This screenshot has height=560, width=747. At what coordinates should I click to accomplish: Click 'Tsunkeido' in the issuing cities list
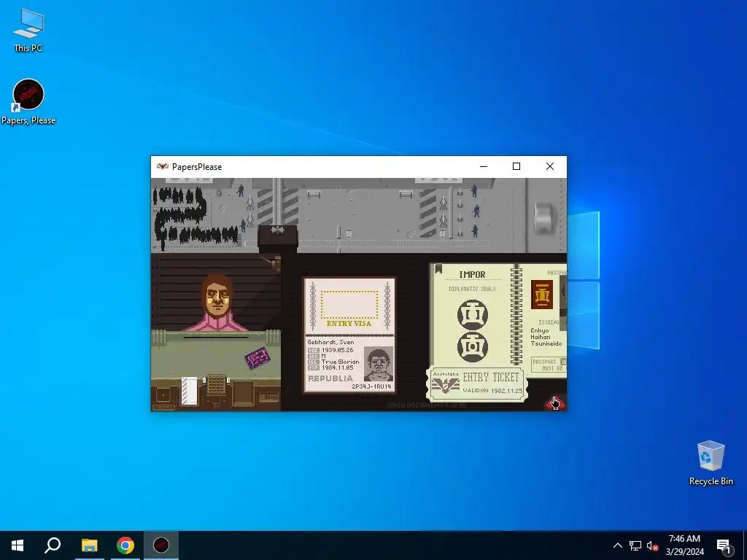[x=546, y=343]
